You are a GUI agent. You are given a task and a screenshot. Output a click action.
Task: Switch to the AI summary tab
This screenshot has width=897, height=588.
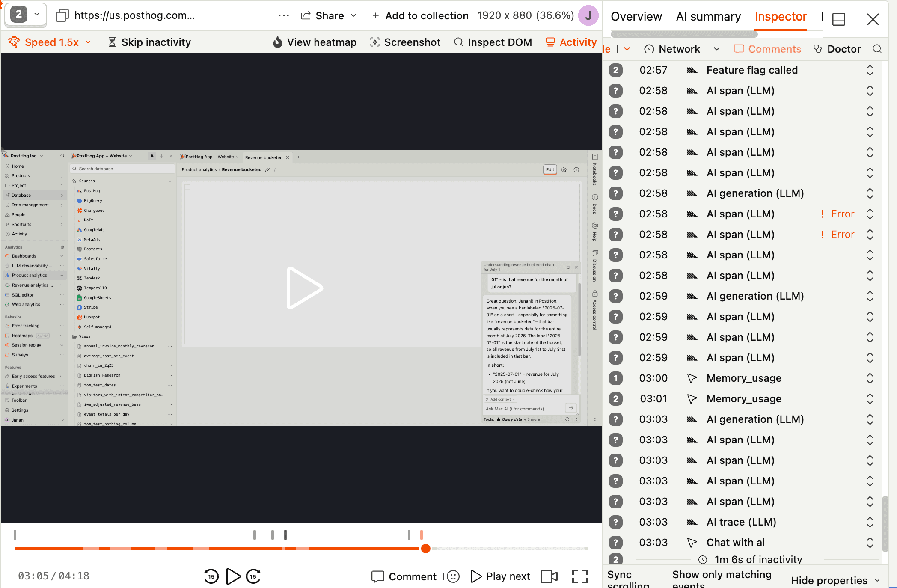tap(708, 16)
